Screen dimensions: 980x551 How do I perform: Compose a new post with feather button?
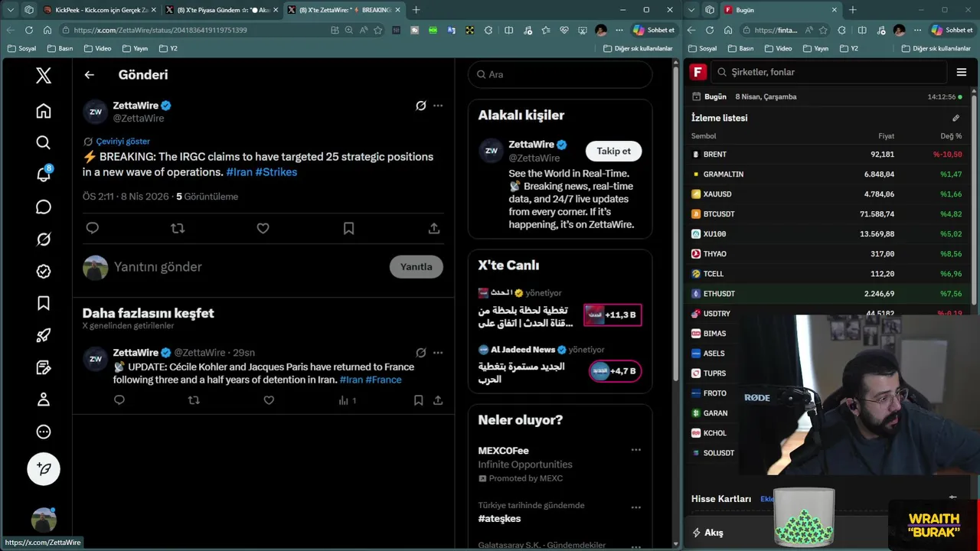(44, 469)
